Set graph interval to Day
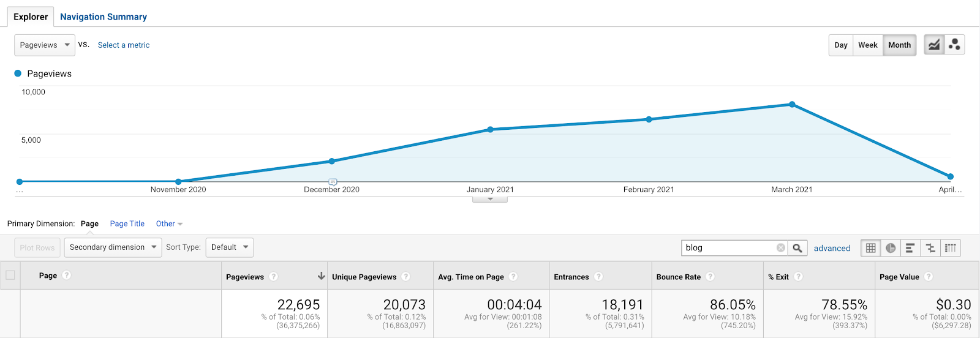This screenshot has width=980, height=338. pos(841,45)
